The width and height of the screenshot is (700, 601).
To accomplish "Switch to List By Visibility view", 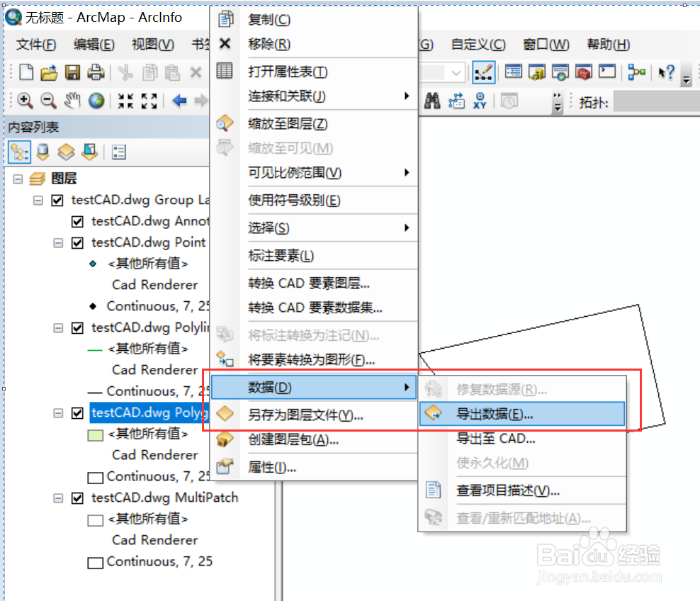I will [66, 152].
